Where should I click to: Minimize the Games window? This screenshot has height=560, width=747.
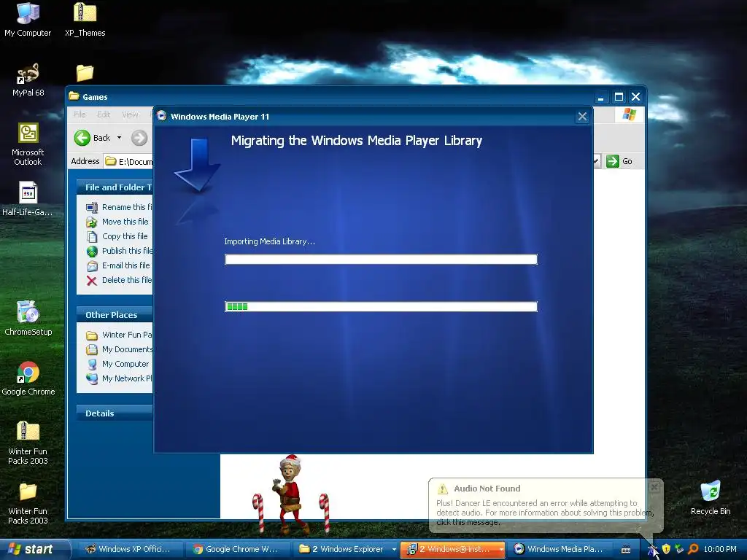(x=601, y=97)
